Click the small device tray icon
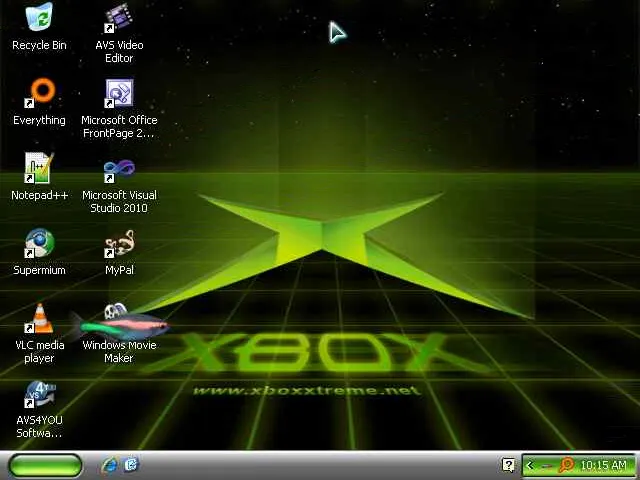640x480 pixels. [x=546, y=466]
